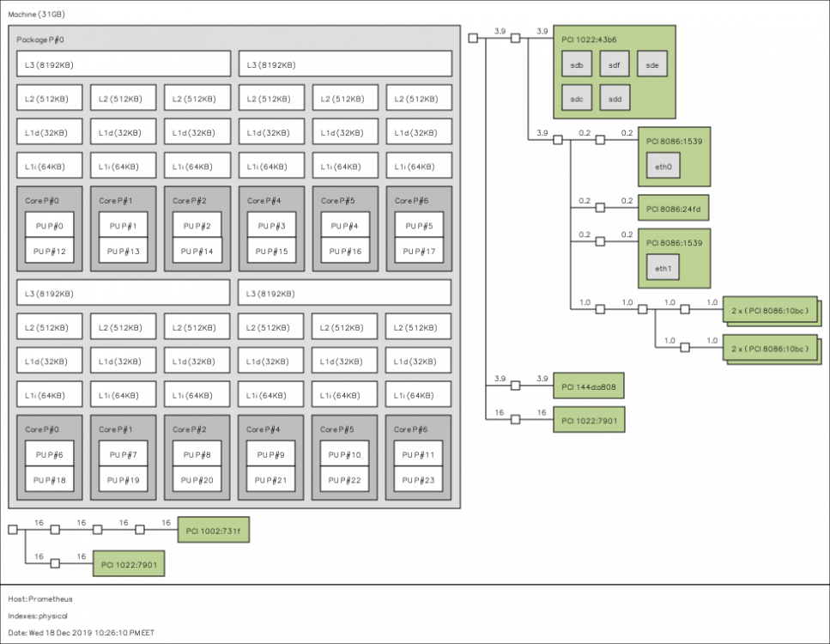This screenshot has width=830, height=644.
Task: Click Core P#5 label above PU P#10
Action: coord(337,429)
